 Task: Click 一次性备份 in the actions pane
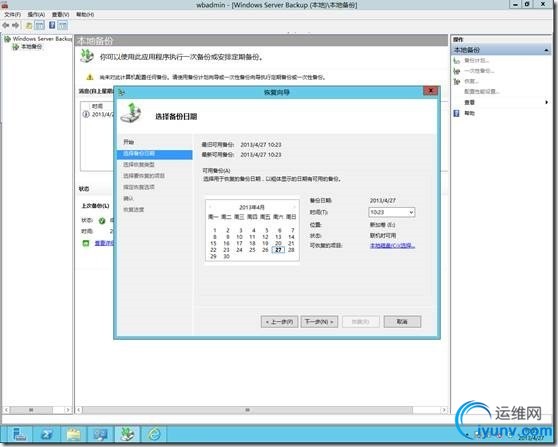pyautogui.click(x=479, y=71)
